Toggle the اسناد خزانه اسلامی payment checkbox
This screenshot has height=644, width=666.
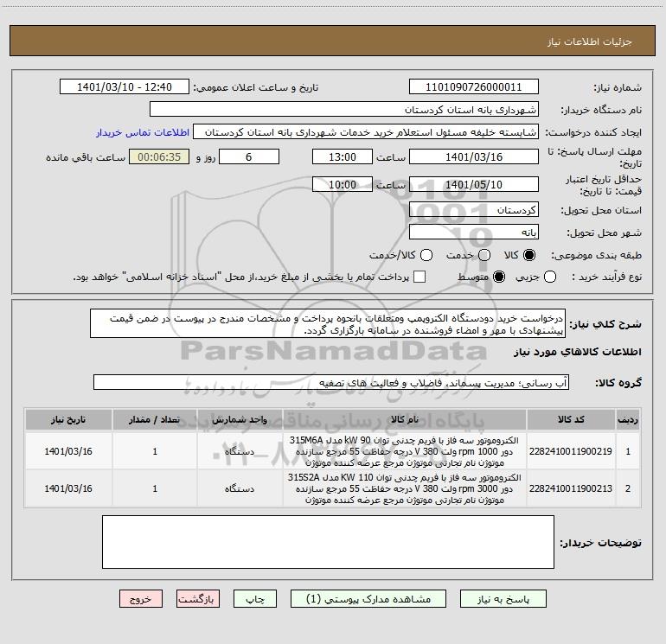(x=419, y=277)
